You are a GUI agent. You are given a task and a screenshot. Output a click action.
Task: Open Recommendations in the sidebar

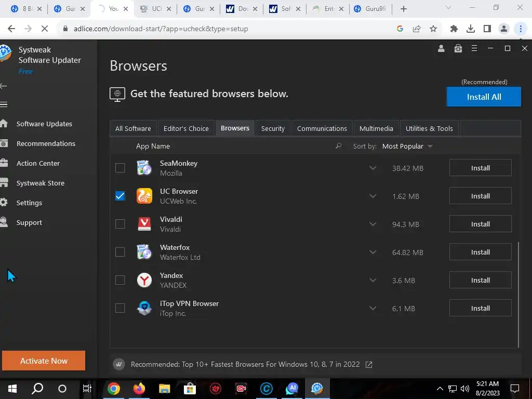point(46,143)
